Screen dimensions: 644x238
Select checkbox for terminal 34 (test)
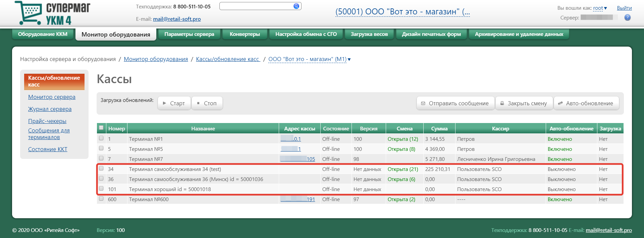[x=101, y=168]
